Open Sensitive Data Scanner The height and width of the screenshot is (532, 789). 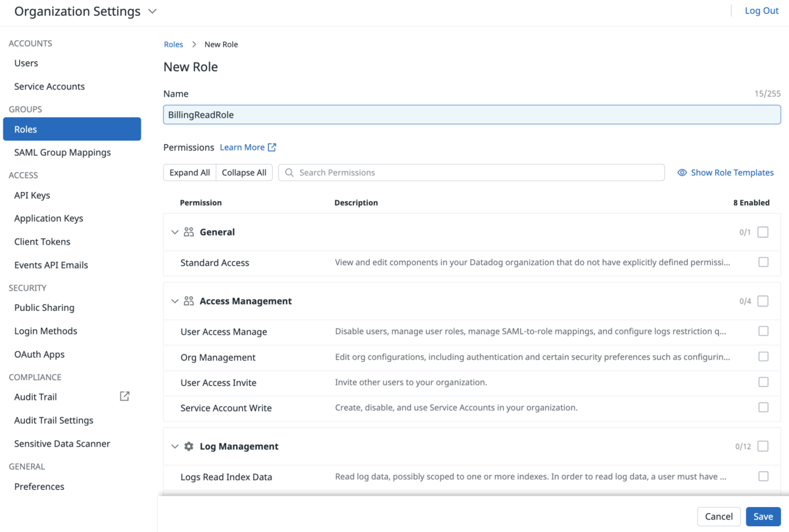point(62,444)
